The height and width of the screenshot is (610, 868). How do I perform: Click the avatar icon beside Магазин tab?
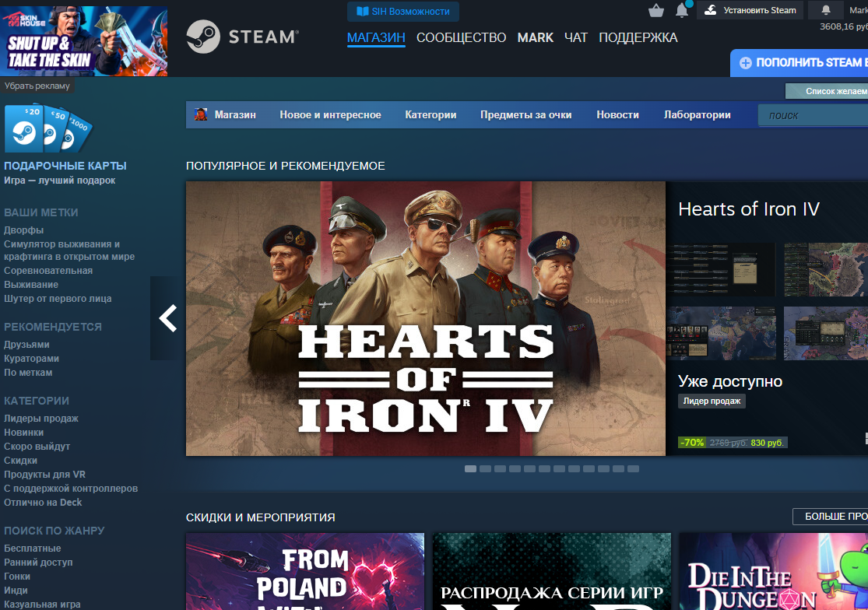click(200, 114)
